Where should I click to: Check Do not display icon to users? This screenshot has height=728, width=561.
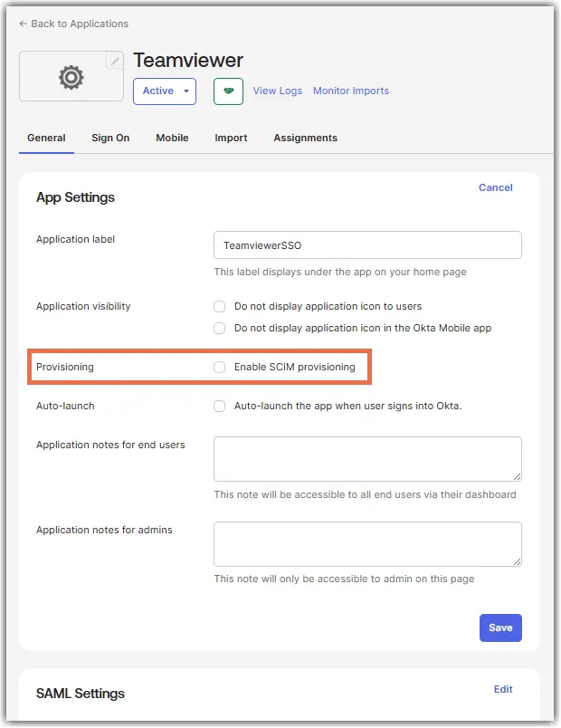click(220, 306)
